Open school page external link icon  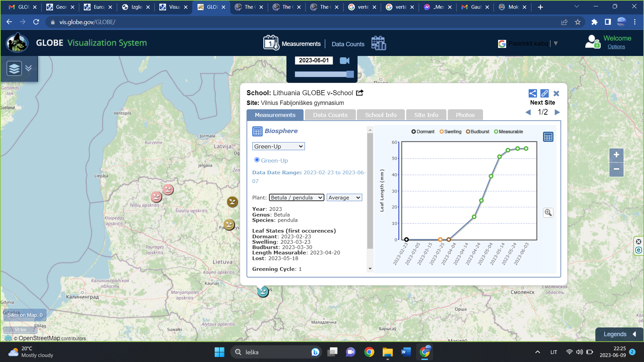360,93
